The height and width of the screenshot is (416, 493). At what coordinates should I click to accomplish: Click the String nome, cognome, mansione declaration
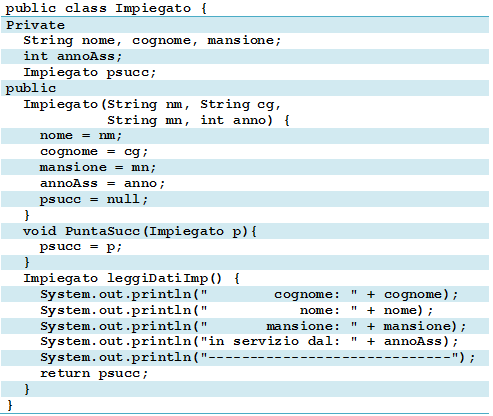[152, 41]
